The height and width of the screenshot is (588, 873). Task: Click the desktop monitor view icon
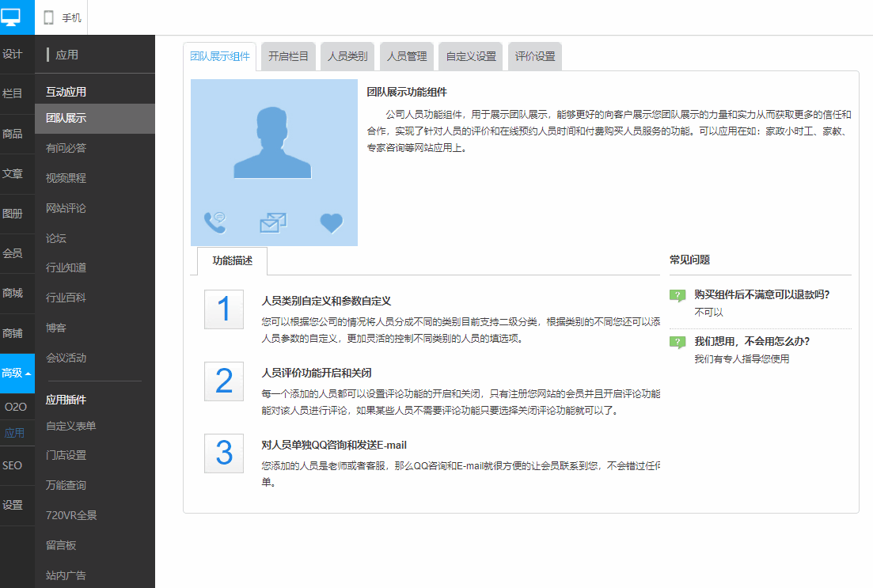[x=11, y=17]
